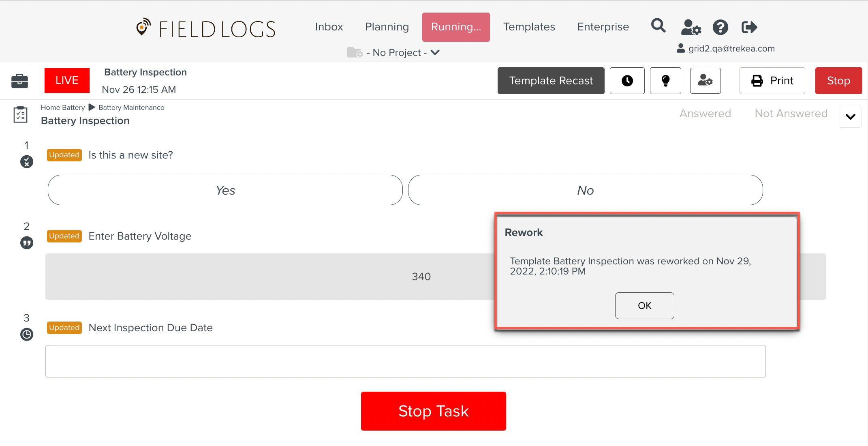Select No for new site question

click(585, 190)
